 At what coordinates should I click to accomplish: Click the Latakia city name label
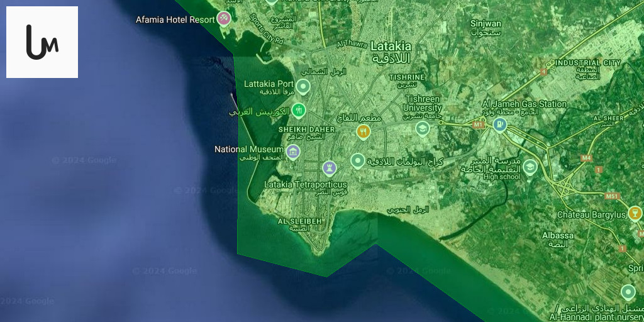click(x=391, y=47)
